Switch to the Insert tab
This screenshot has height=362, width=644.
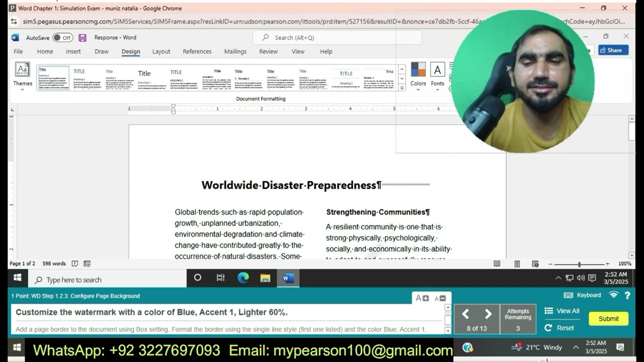pyautogui.click(x=73, y=51)
